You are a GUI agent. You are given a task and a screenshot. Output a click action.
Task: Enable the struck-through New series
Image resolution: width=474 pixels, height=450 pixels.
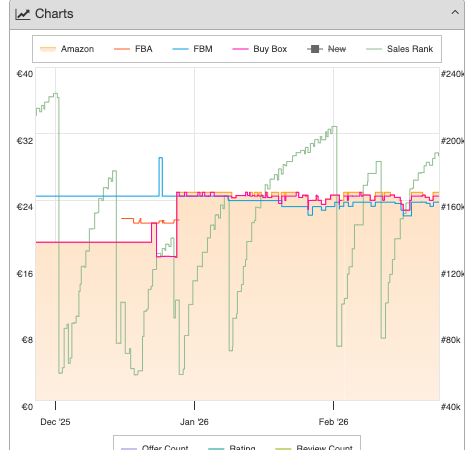tap(327, 49)
